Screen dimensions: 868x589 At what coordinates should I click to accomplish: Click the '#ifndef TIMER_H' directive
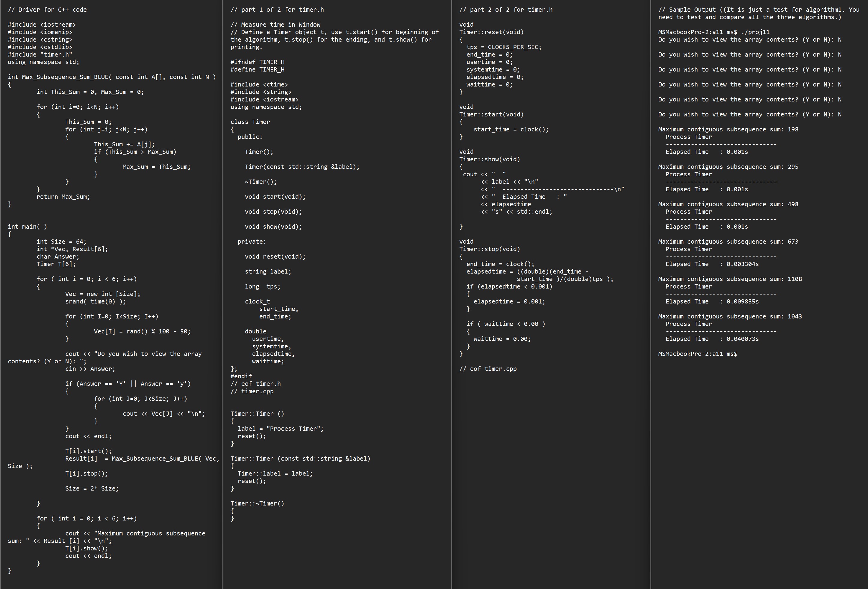pyautogui.click(x=257, y=62)
